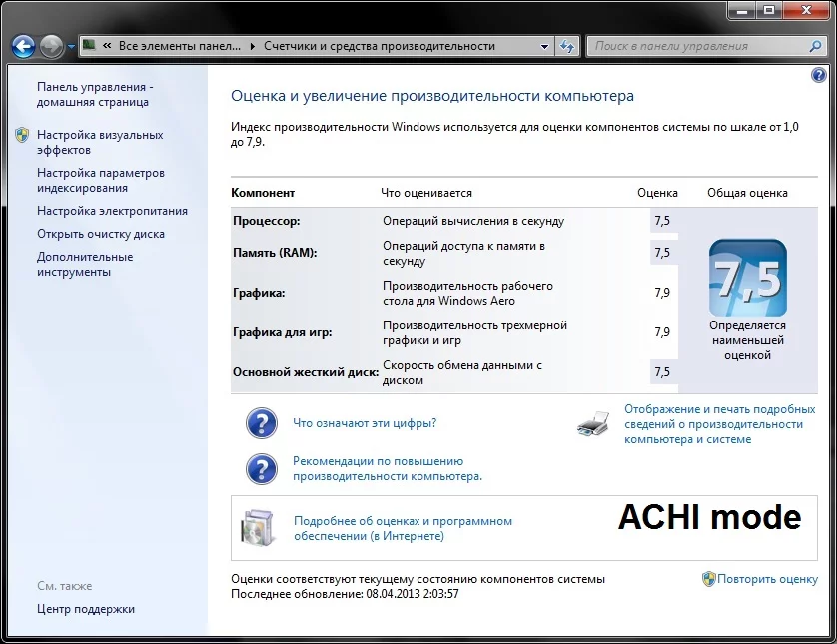Minimize the window
Viewport: 837px width, 644px height.
[x=742, y=10]
